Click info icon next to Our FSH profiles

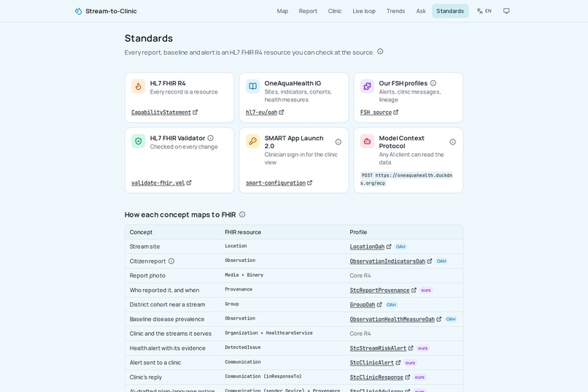(x=433, y=83)
